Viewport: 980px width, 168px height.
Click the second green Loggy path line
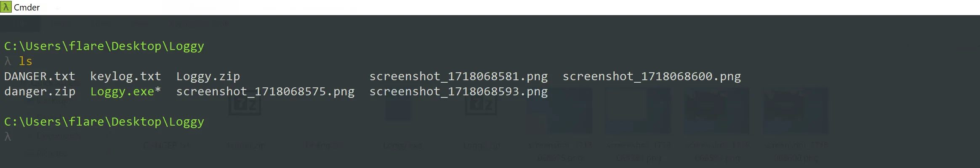104,122
